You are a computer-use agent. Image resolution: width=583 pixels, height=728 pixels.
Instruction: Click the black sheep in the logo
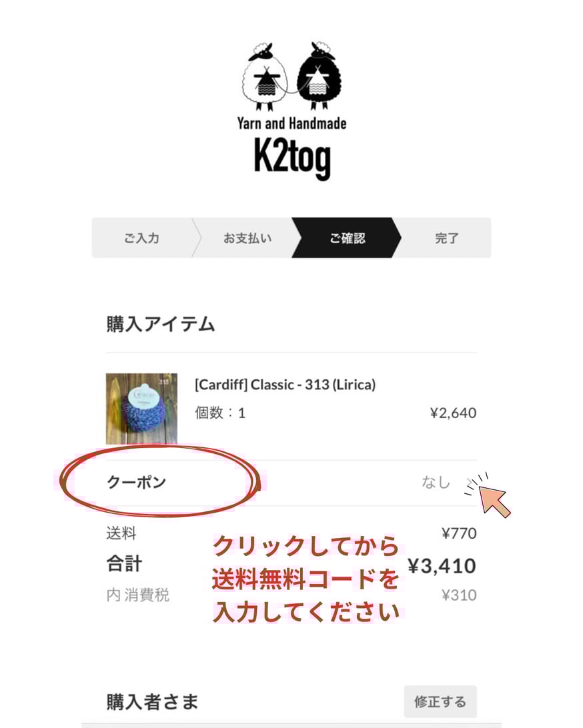click(x=320, y=76)
